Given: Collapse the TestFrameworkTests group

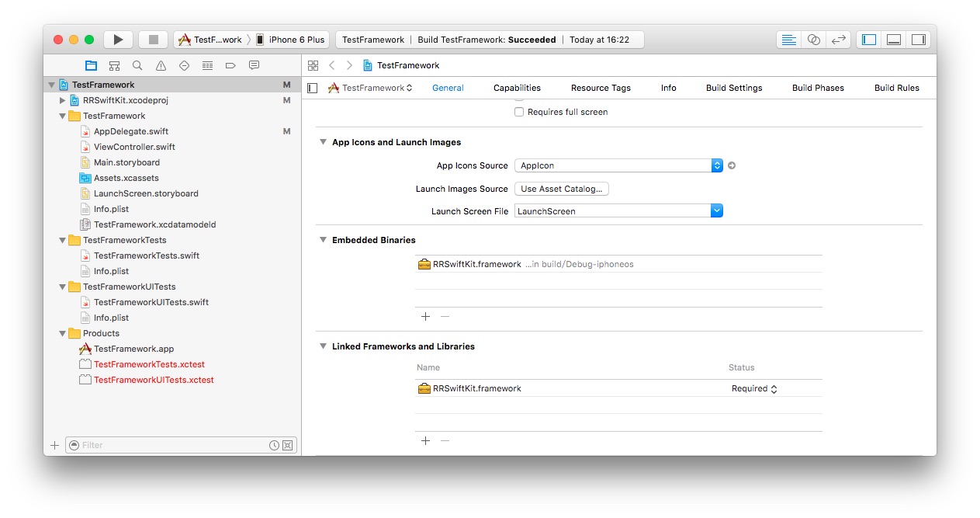Looking at the screenshot, I should tap(63, 240).
